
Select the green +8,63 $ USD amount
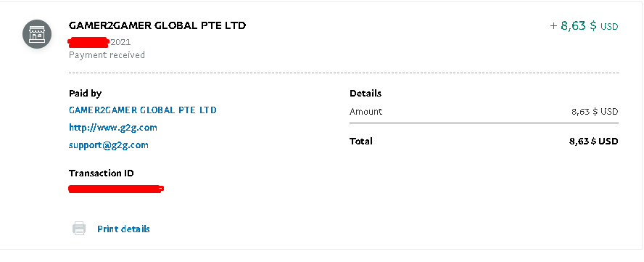(x=584, y=26)
